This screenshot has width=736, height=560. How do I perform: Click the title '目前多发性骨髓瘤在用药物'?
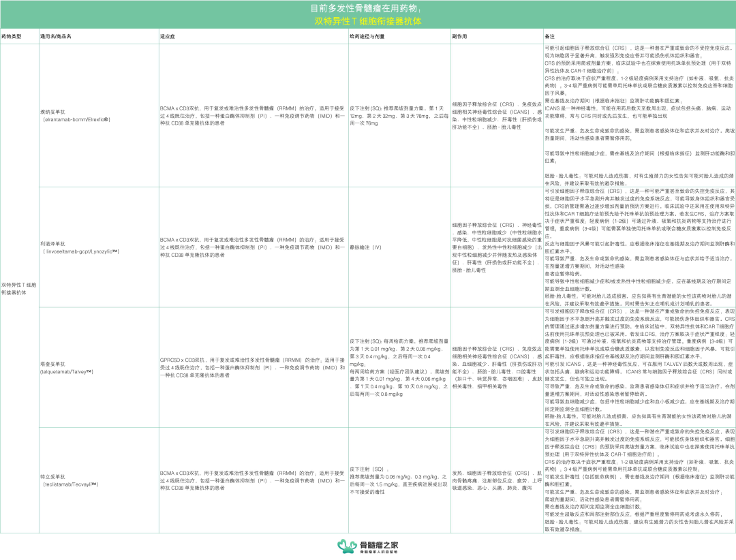pos(366,8)
